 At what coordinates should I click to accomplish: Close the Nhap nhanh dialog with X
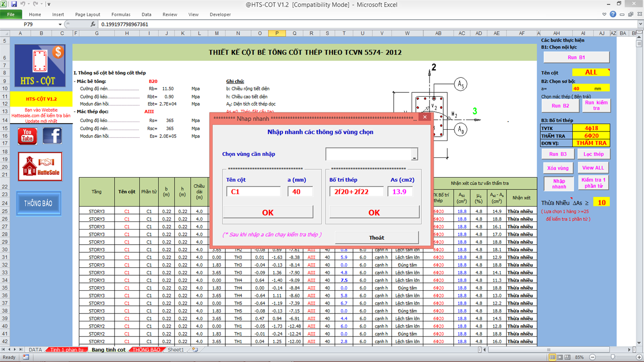424,117
